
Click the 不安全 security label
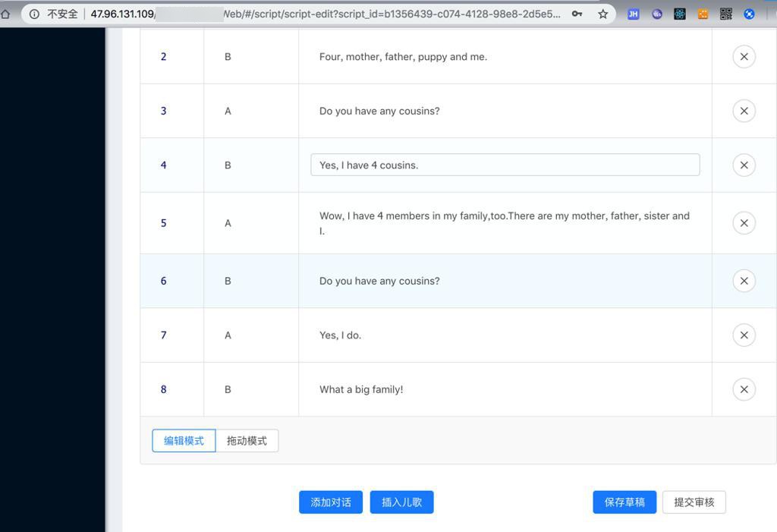[62, 14]
